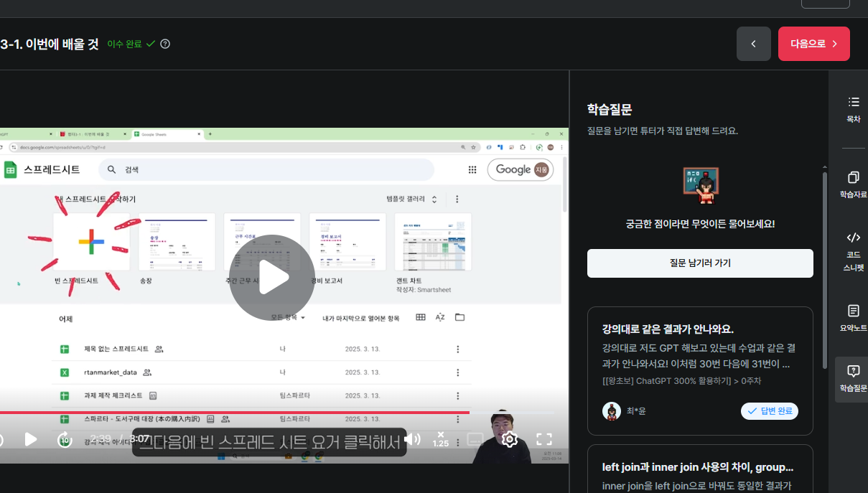Play the video with the large center button
This screenshot has height=493, width=868.
tap(272, 278)
